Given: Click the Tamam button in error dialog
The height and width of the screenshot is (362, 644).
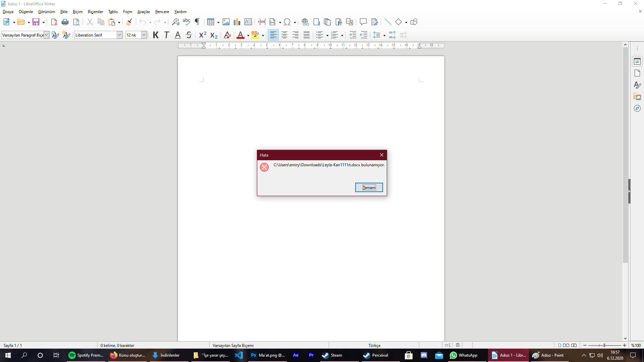Looking at the screenshot, I should click(x=369, y=187).
